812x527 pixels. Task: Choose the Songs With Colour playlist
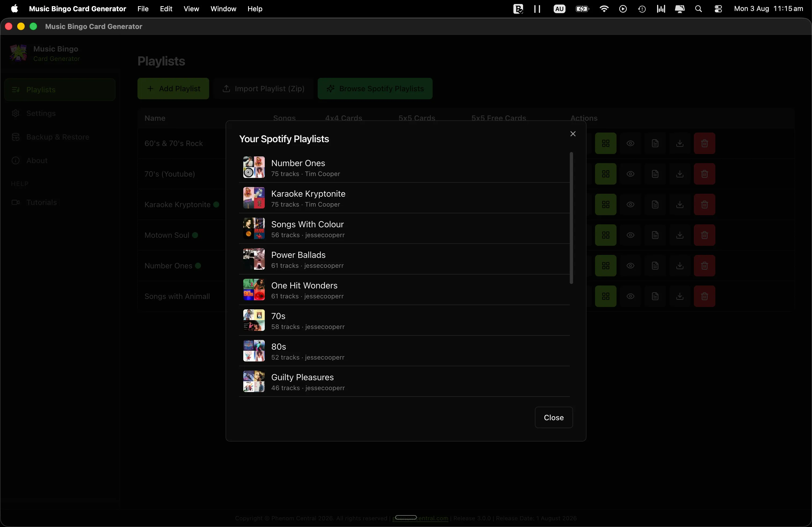click(x=404, y=228)
